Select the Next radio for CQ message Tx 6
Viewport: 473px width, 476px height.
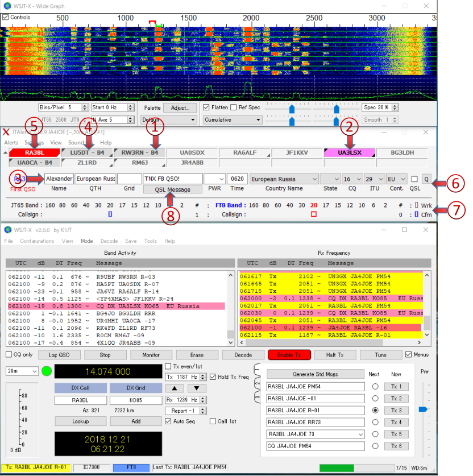375,446
